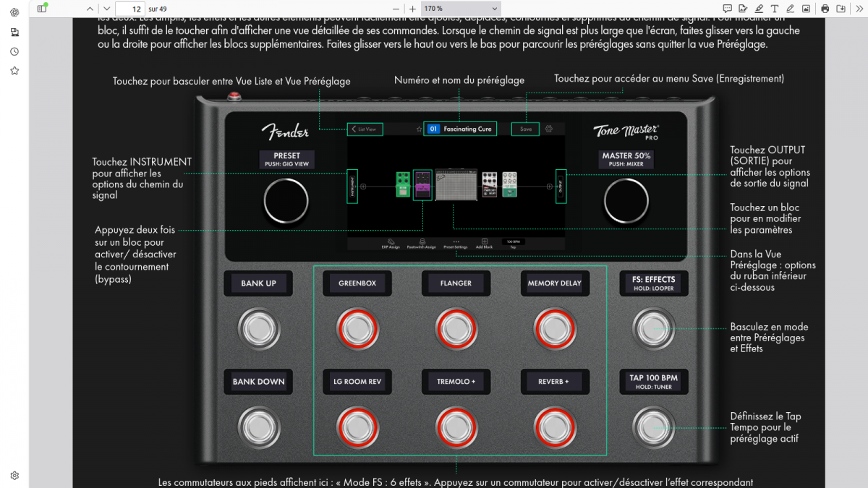Click the left PRESET rotary knob
This screenshot has height=488, width=868.
point(286,200)
